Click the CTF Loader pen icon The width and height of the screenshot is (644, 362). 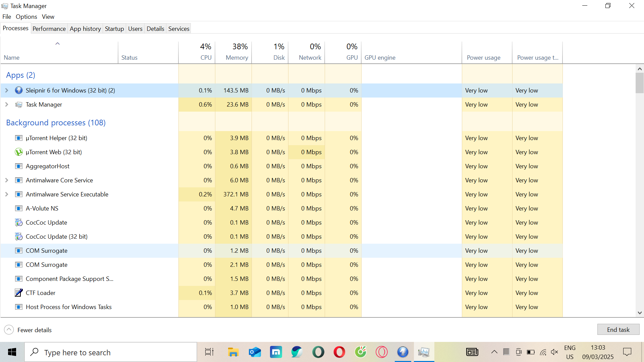pos(19,293)
